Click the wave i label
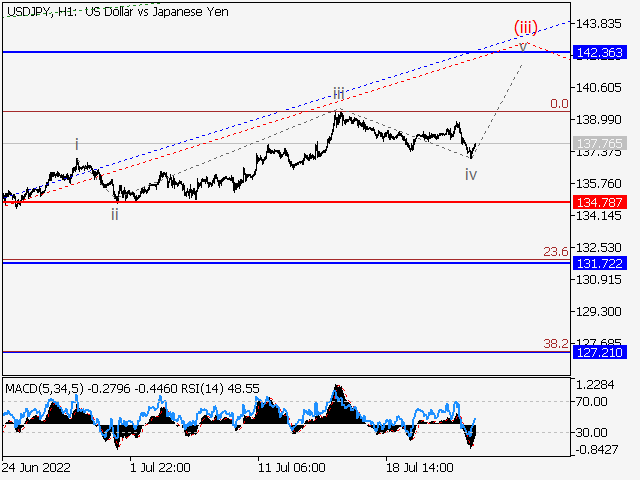The height and width of the screenshot is (480, 640). [x=76, y=144]
